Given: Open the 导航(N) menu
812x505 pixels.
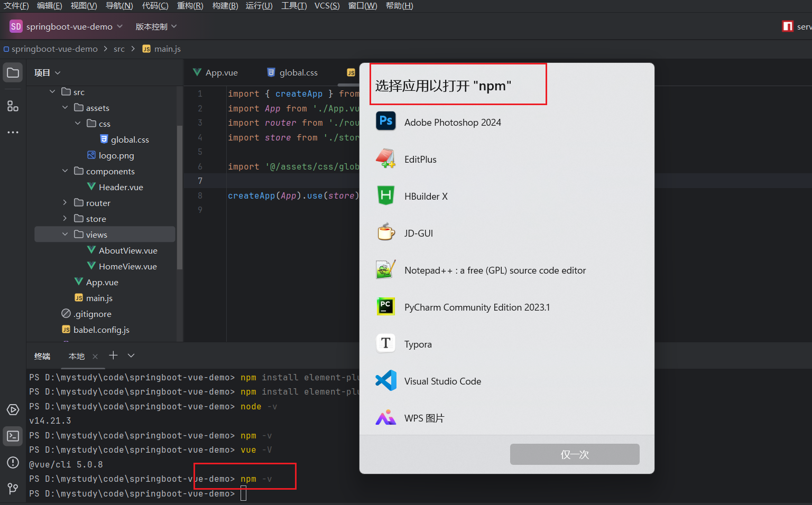Looking at the screenshot, I should (x=119, y=6).
